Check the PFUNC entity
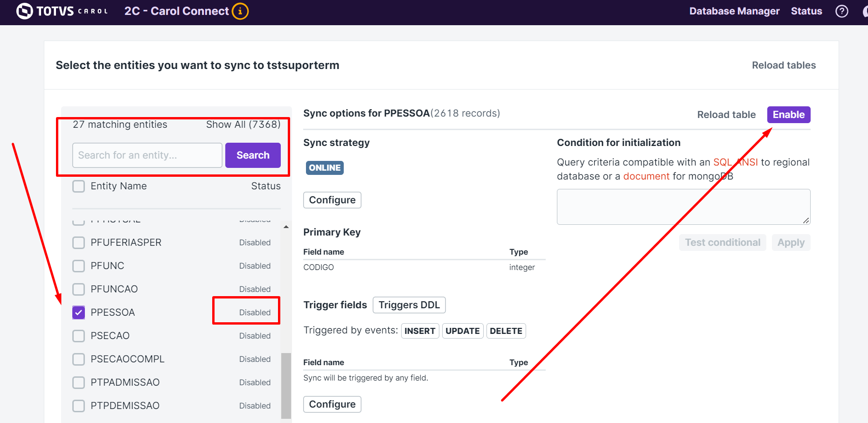Image resolution: width=868 pixels, height=423 pixels. click(x=78, y=266)
